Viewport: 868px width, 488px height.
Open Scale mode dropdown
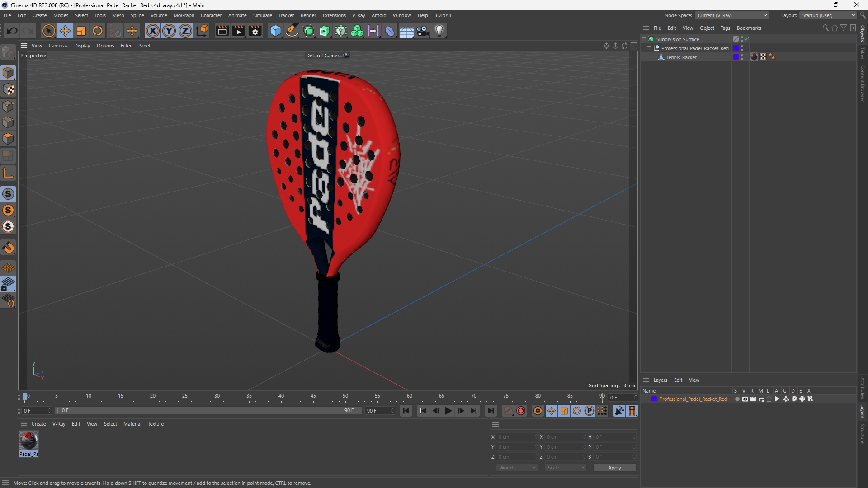566,468
